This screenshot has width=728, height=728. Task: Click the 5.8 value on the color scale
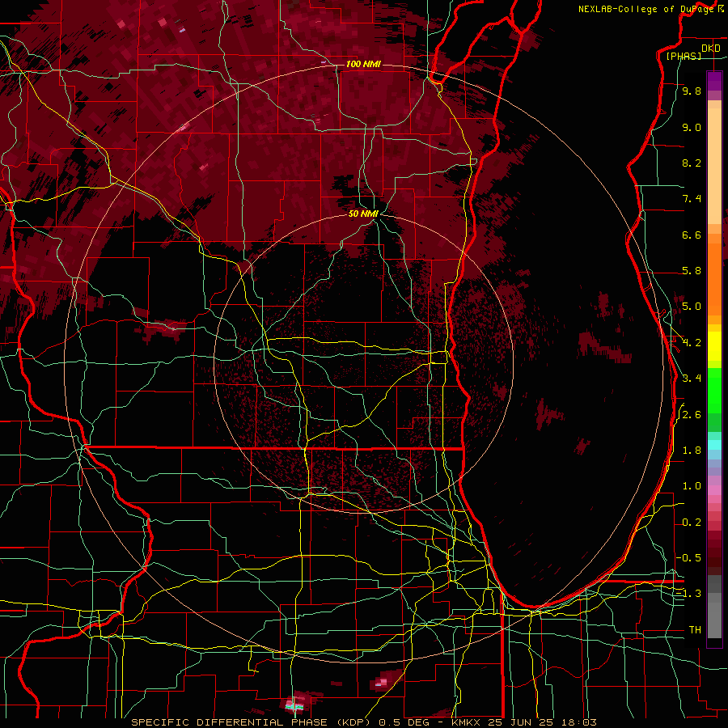[692, 271]
